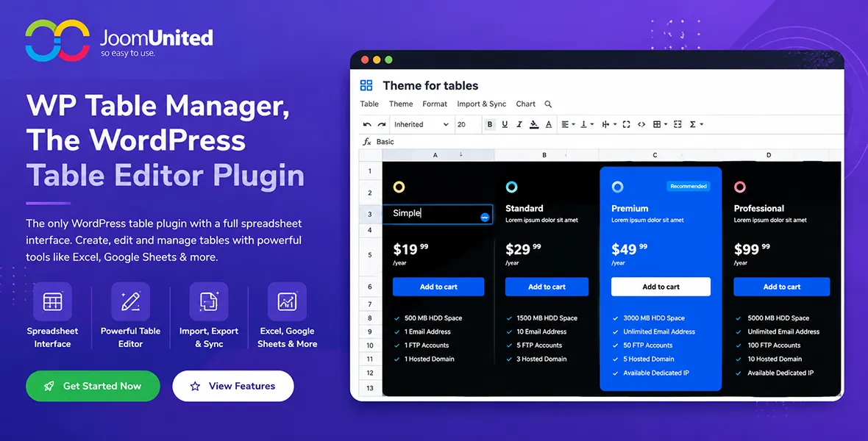Click the yellow ring icon above Simple
This screenshot has height=441, width=868.
[x=399, y=187]
